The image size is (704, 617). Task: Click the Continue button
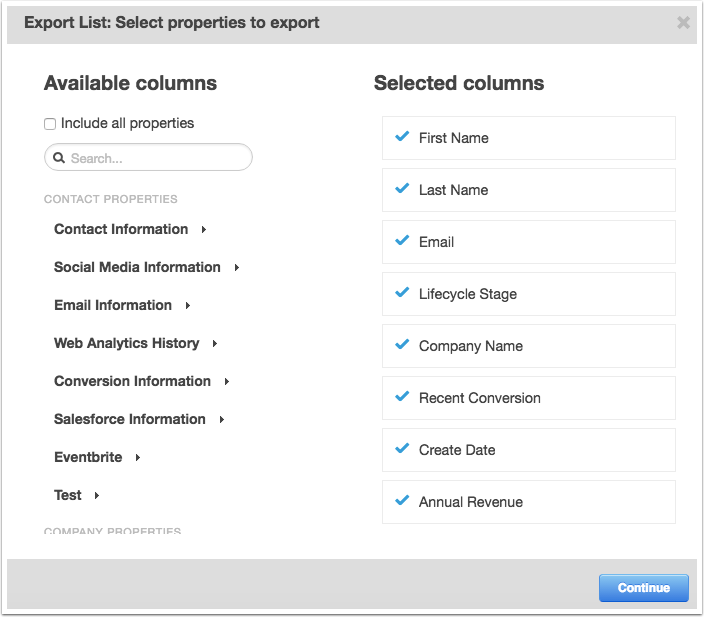[644, 588]
